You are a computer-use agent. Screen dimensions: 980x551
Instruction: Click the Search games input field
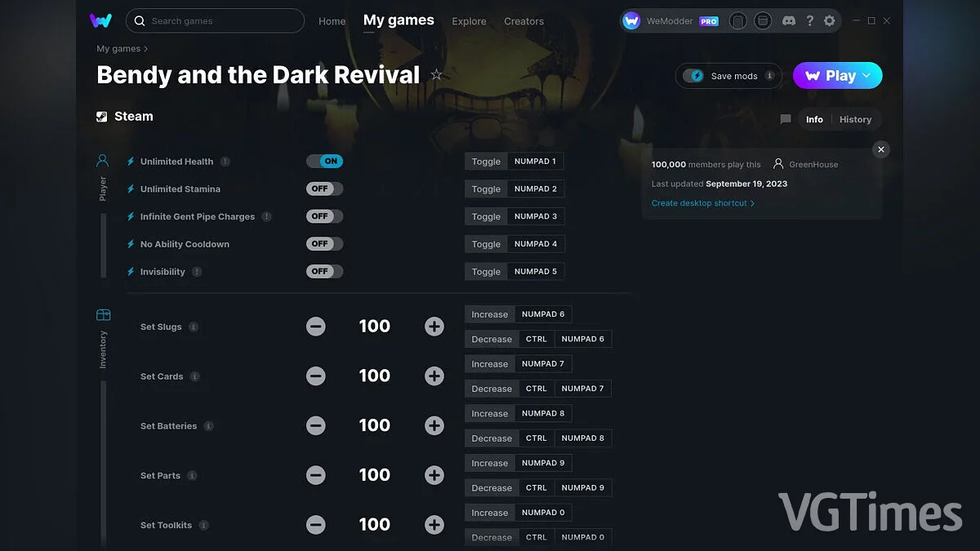215,20
